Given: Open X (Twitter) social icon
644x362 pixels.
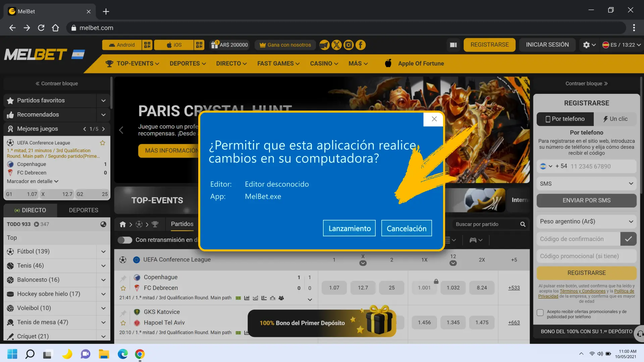Looking at the screenshot, I should (336, 45).
